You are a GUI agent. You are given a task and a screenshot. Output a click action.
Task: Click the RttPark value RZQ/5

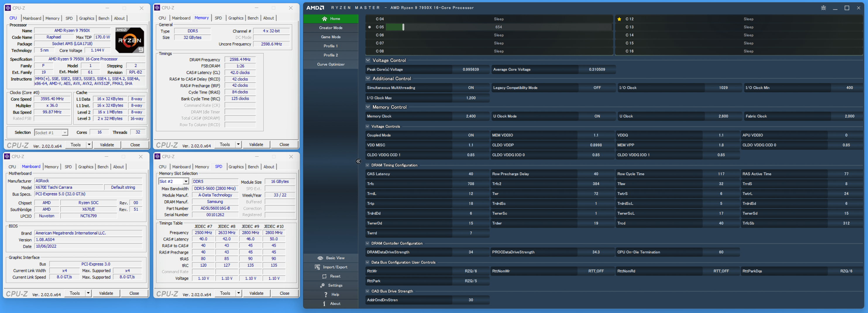pyautogui.click(x=471, y=281)
